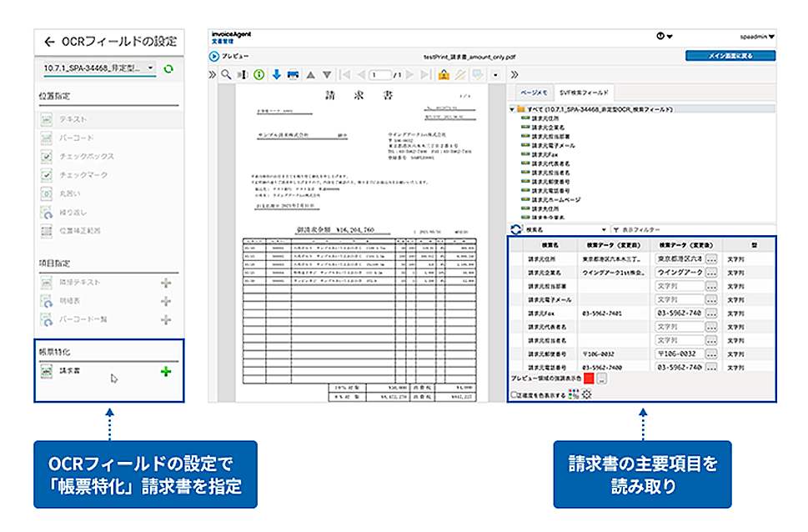The height and width of the screenshot is (532, 808).
Task: Collapse the すべて root folder in the tree
Action: [x=512, y=109]
